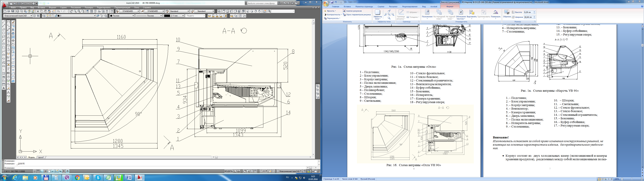
Task: Click the Zoom Realtime magnifier icon
Action: point(75,11)
